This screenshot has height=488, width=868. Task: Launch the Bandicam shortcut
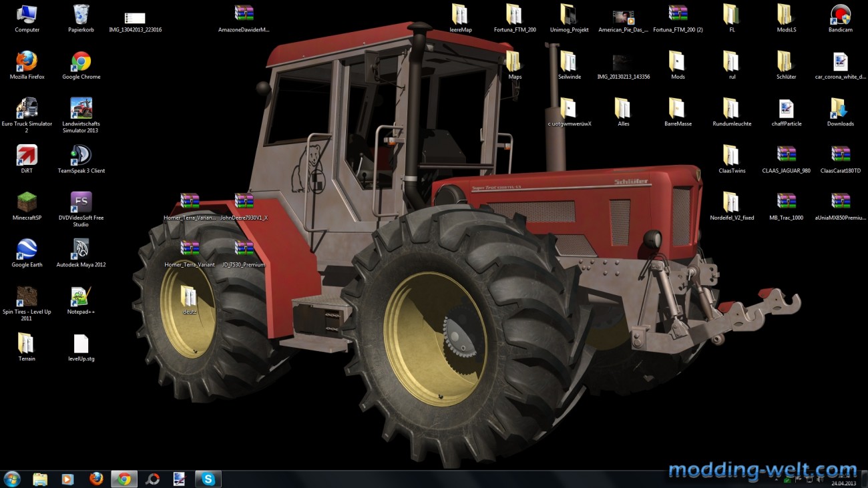(840, 18)
